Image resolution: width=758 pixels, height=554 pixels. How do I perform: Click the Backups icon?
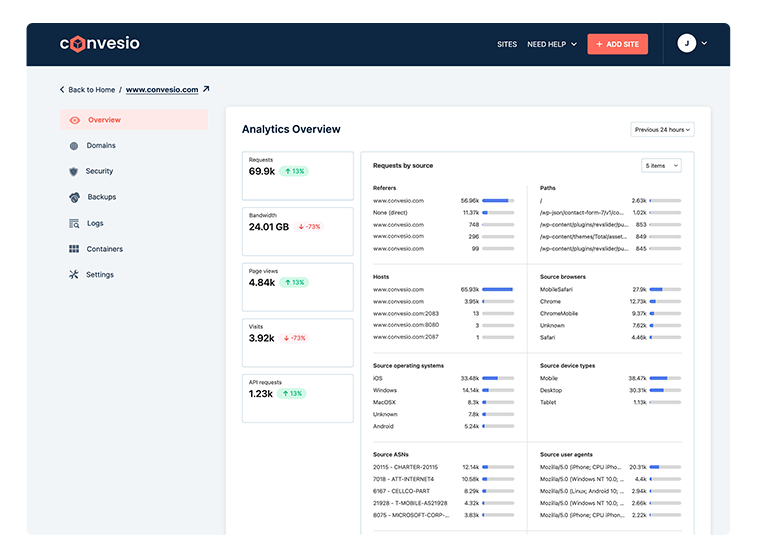pos(74,197)
